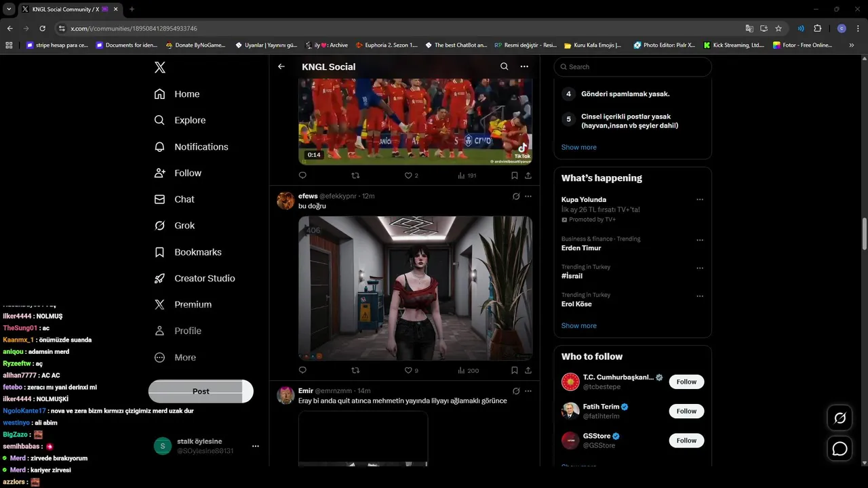Image resolution: width=868 pixels, height=488 pixels.
Task: Click the Search input field
Action: (633, 66)
